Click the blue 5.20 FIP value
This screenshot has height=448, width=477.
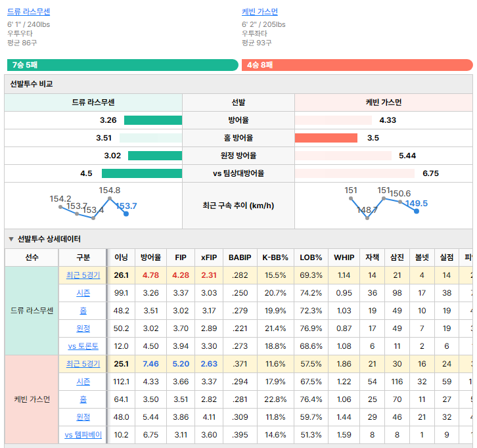pyautogui.click(x=181, y=364)
